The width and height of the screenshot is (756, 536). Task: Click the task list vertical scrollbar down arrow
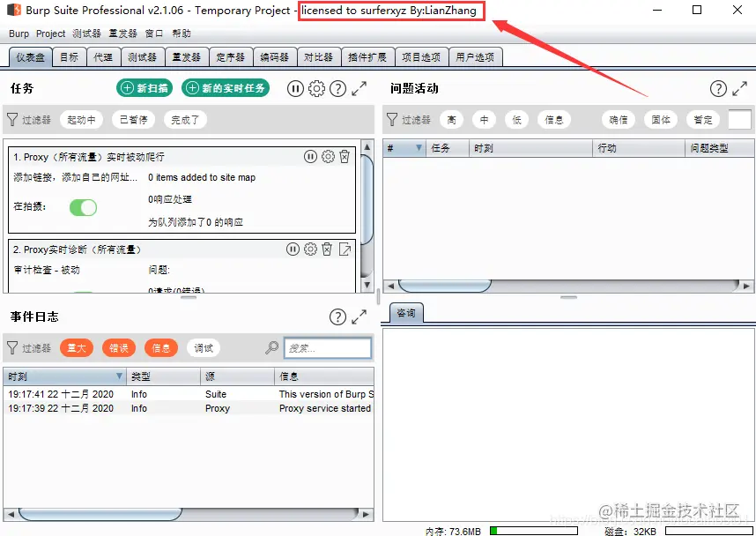367,285
